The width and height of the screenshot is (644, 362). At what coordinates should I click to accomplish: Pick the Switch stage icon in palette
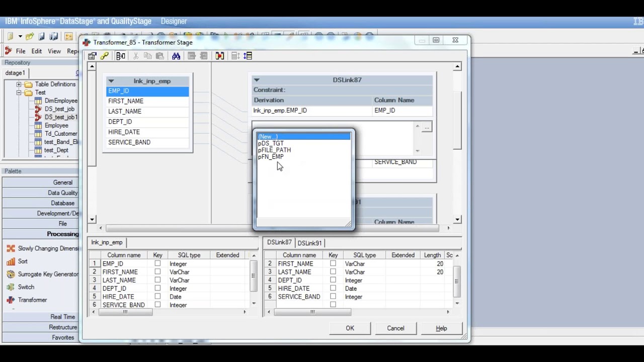pyautogui.click(x=11, y=287)
